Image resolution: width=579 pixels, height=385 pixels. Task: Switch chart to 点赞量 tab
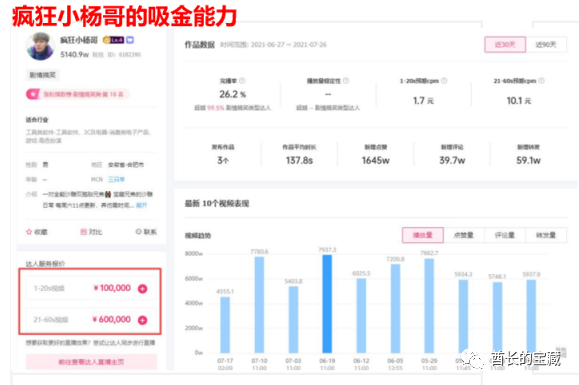(464, 235)
